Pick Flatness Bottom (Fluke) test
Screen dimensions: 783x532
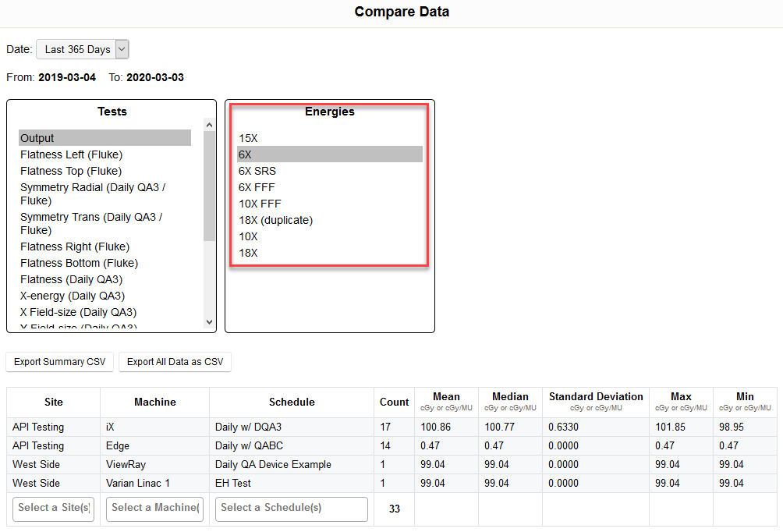click(79, 263)
